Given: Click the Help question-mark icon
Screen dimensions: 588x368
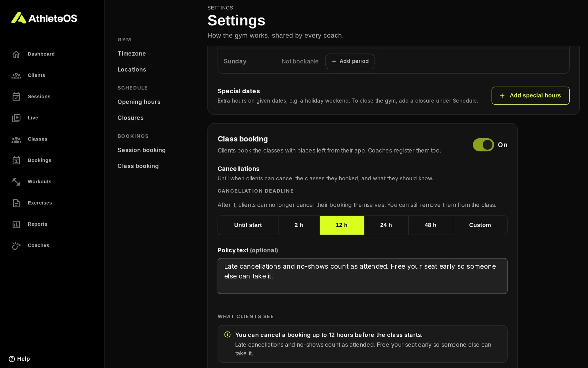Looking at the screenshot, I should 12,359.
